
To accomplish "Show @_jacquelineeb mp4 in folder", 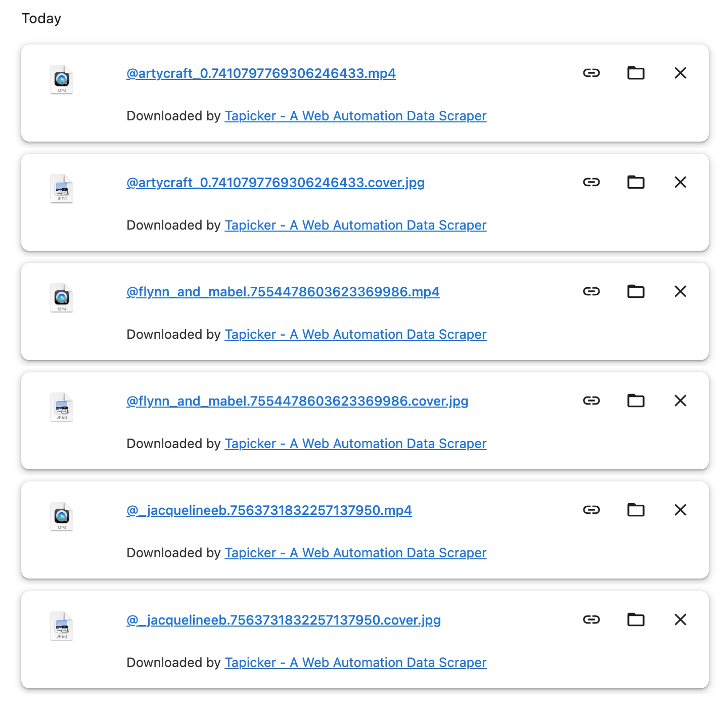I will (x=635, y=510).
